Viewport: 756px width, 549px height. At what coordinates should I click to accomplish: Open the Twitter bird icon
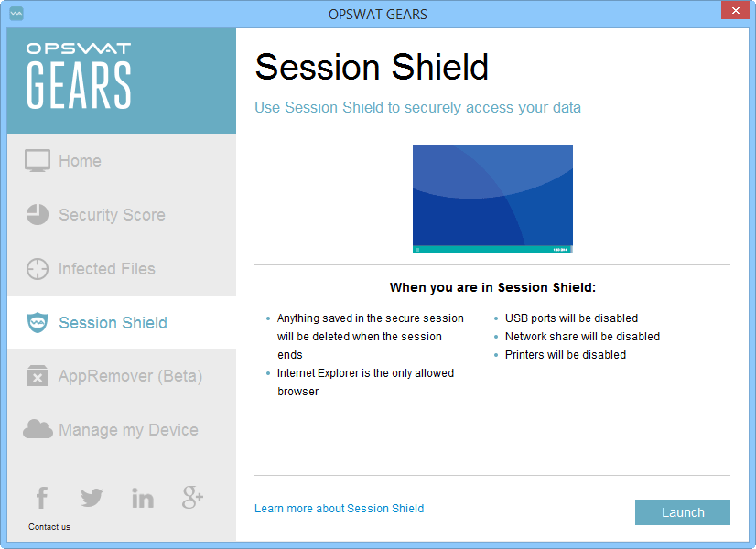point(92,498)
